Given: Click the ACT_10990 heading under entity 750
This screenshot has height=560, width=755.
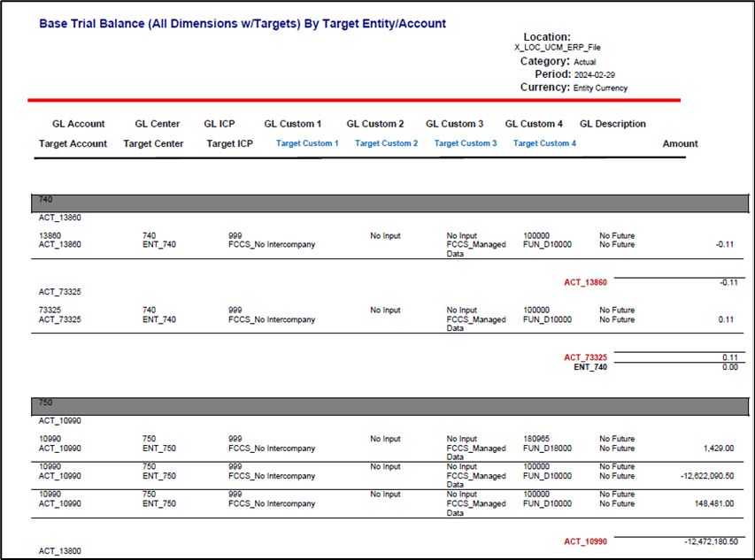Looking at the screenshot, I should (x=59, y=421).
